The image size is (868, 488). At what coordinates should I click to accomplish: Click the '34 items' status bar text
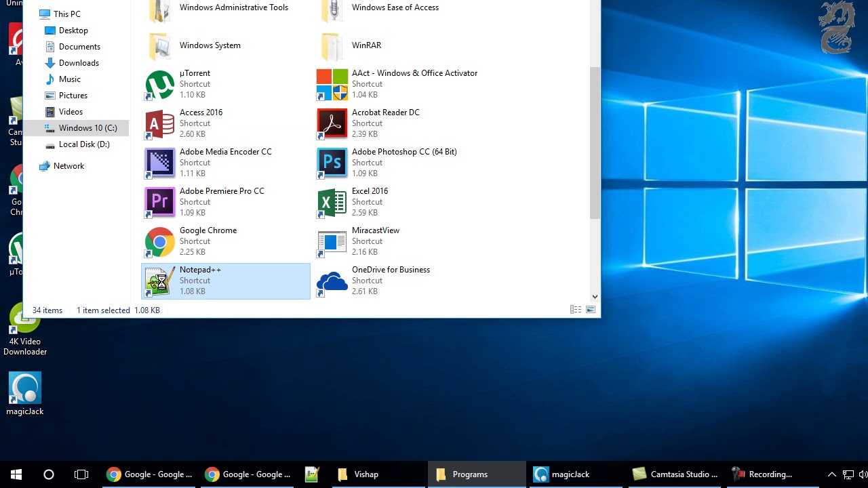(47, 310)
